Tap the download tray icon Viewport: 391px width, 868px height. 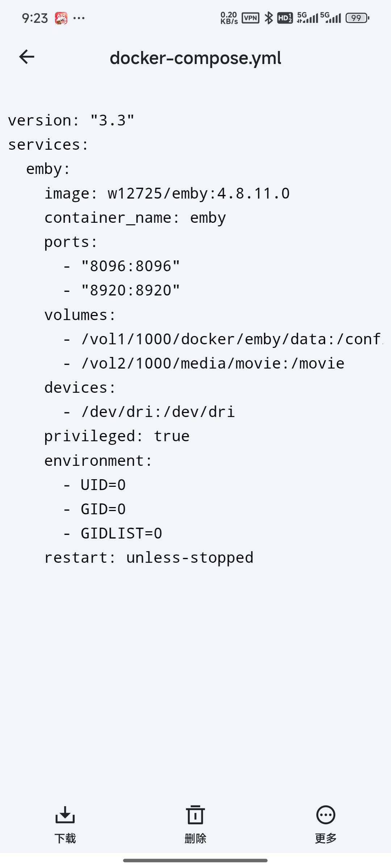tap(65, 814)
